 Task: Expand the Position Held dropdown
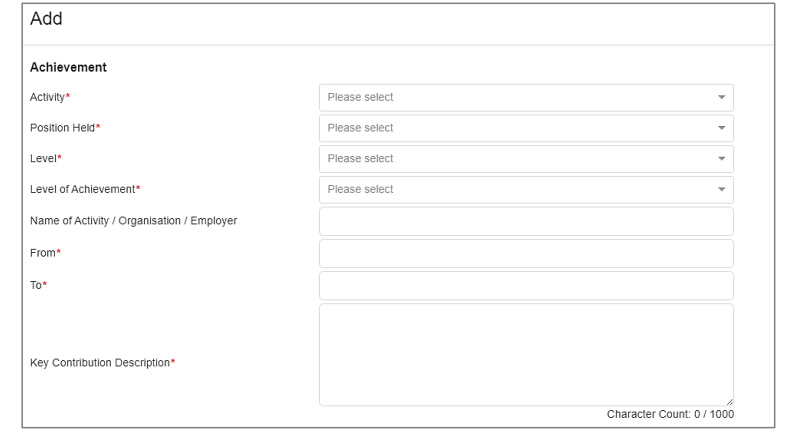526,128
